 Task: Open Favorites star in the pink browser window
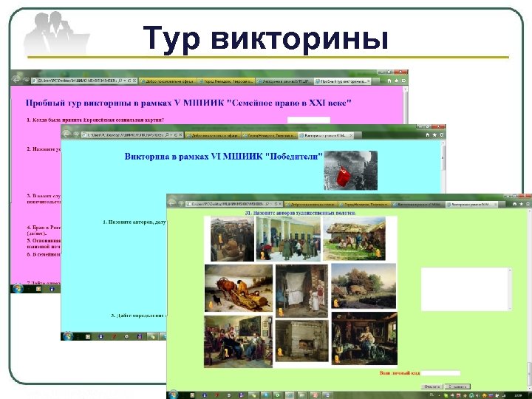pyautogui.click(x=396, y=81)
